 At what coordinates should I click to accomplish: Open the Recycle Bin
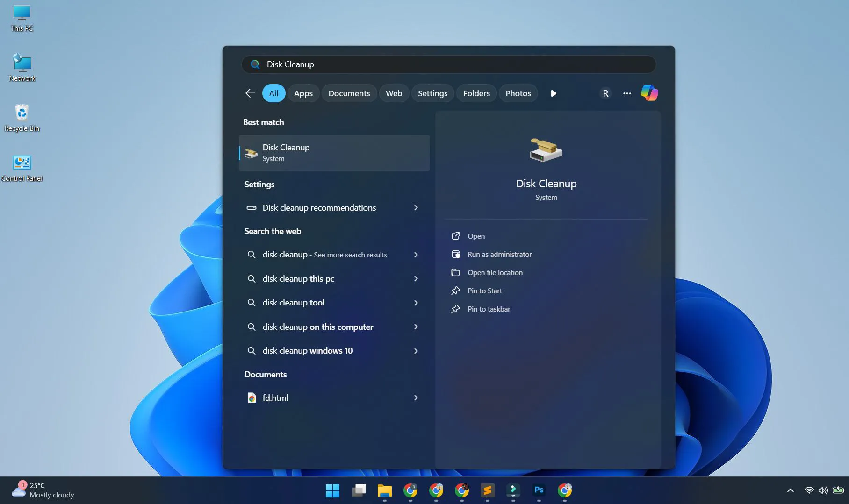pos(22,114)
